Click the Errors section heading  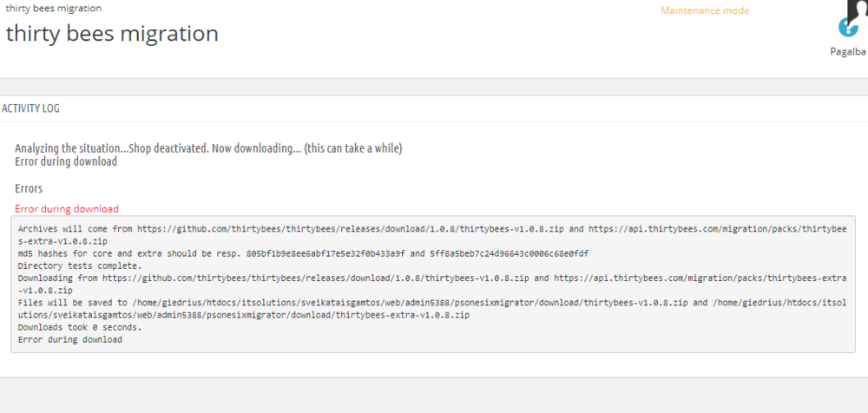point(29,188)
